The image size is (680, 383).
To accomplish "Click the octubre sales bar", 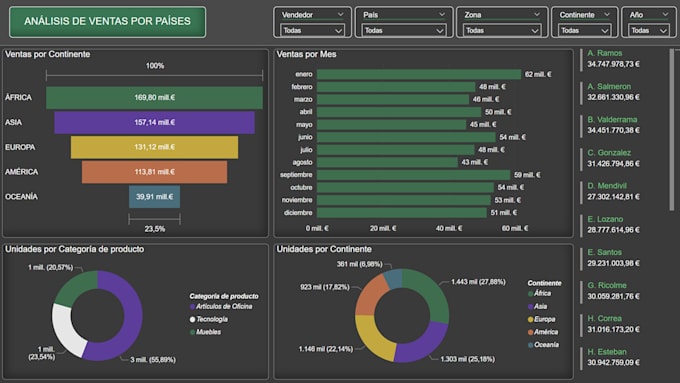I will [405, 187].
